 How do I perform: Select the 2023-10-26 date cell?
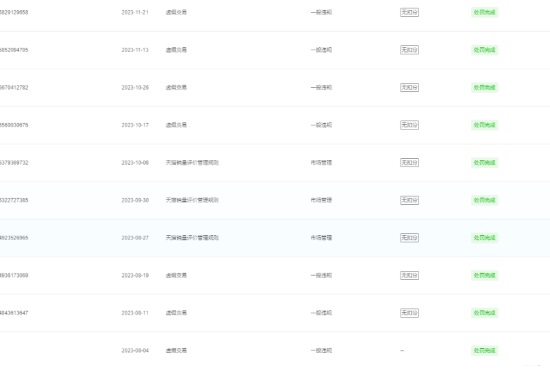(135, 87)
